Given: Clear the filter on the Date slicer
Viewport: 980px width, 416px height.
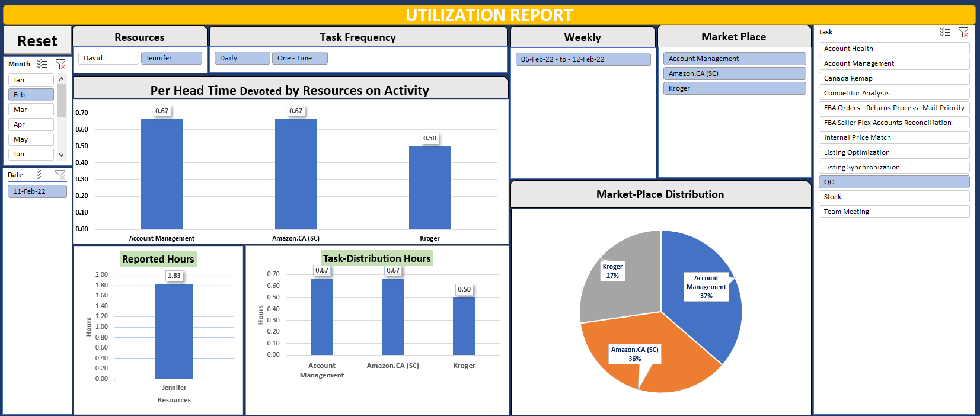Looking at the screenshot, I should coord(60,175).
